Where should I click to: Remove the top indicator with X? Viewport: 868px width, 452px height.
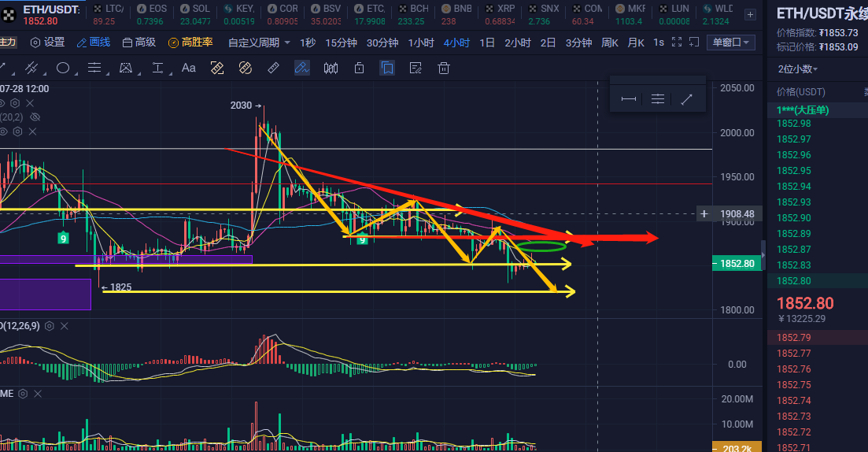pyautogui.click(x=30, y=103)
